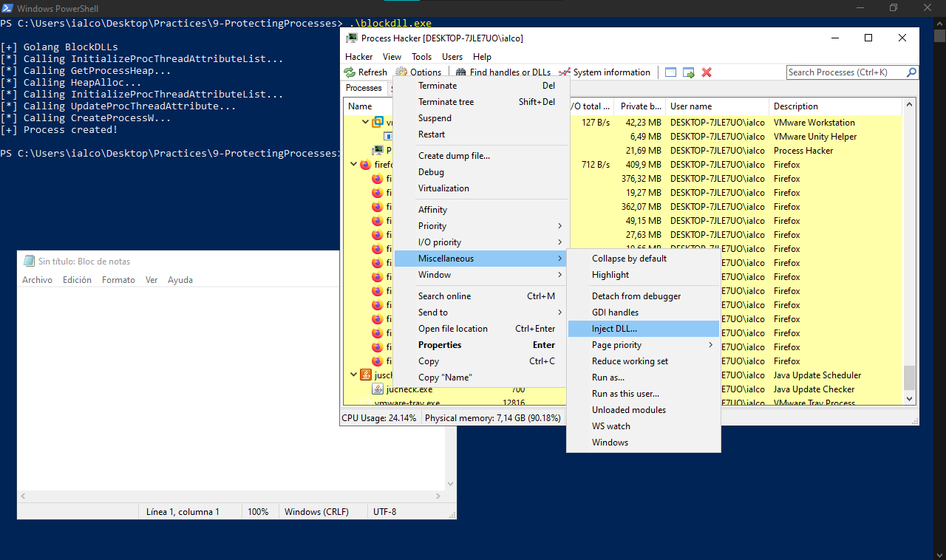
Task: Open System information graph icon
Action: [565, 72]
